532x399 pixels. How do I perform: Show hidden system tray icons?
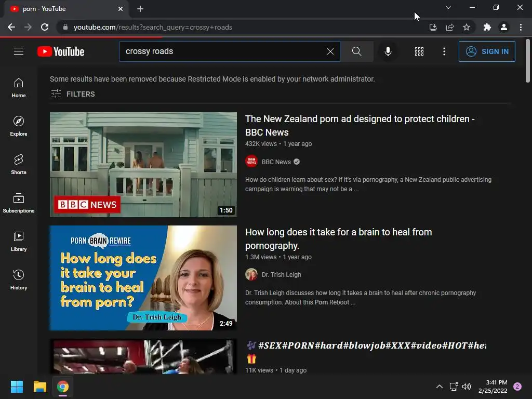[x=440, y=387]
